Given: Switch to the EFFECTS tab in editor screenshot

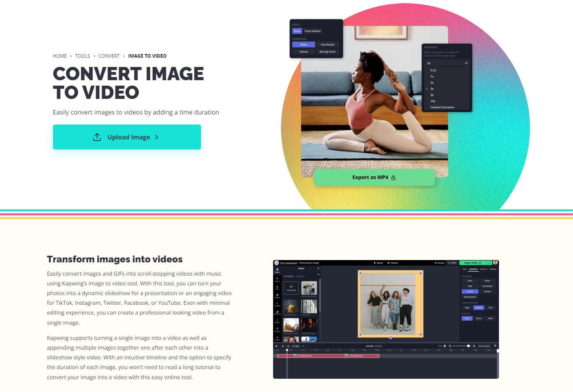Looking at the screenshot, I should click(483, 269).
